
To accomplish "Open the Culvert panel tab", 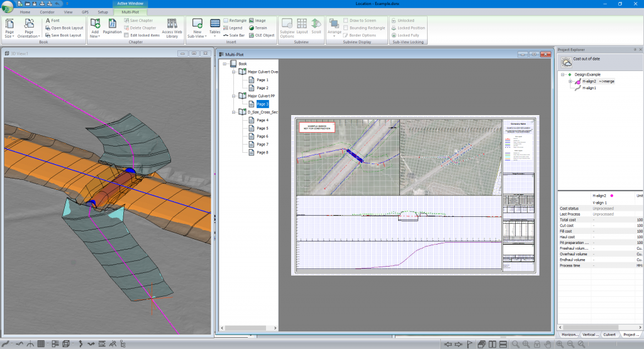I will point(609,335).
